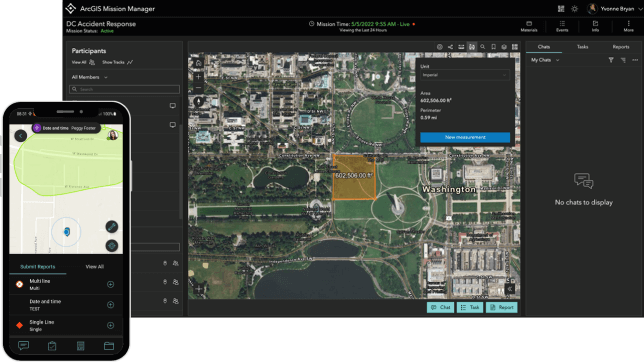644x363 pixels.
Task: Add a Date and time report
Action: 110,305
